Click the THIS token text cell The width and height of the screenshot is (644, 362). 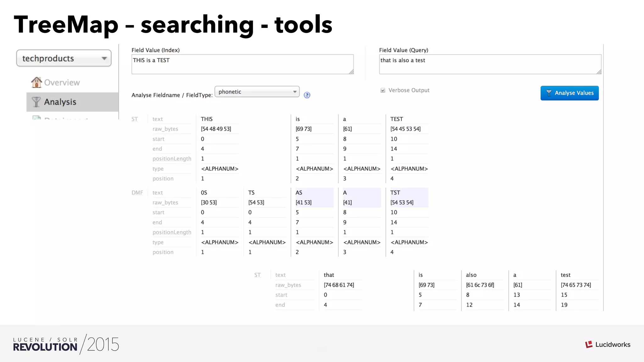207,119
